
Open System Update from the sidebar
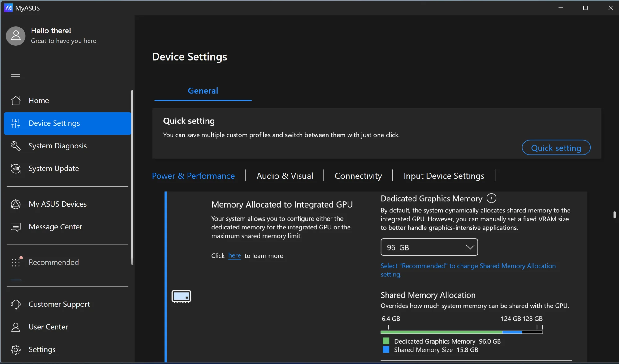click(x=16, y=169)
